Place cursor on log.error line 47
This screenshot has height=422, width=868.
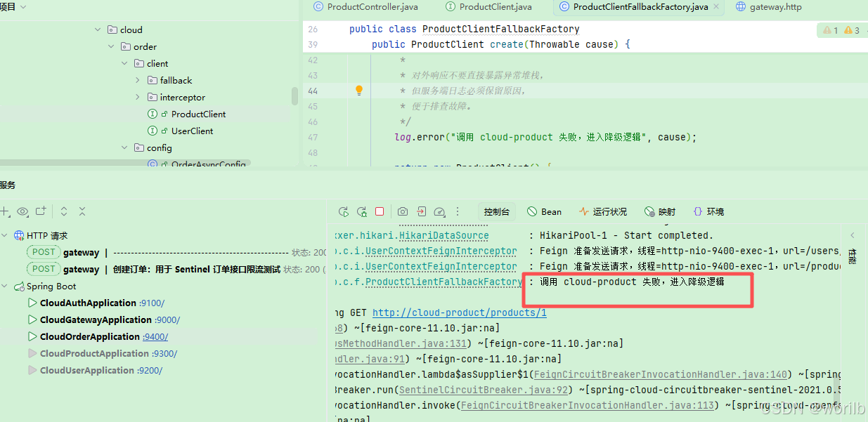(x=545, y=138)
